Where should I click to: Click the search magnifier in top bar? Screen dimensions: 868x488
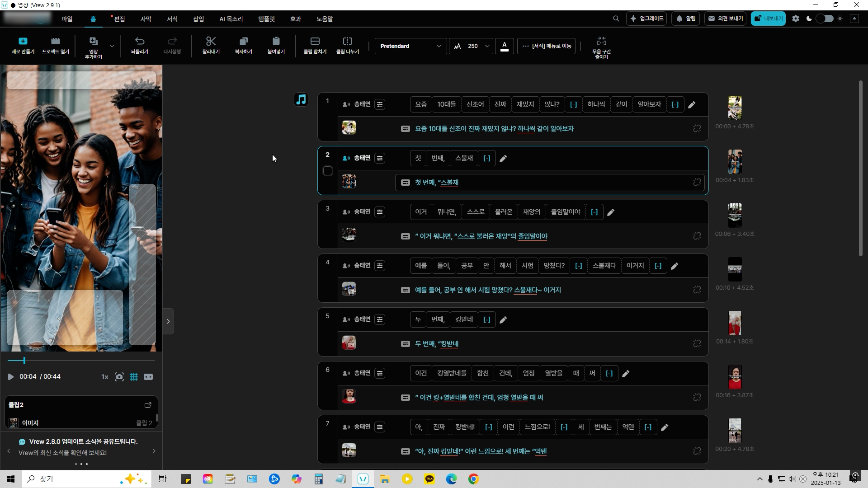616,19
